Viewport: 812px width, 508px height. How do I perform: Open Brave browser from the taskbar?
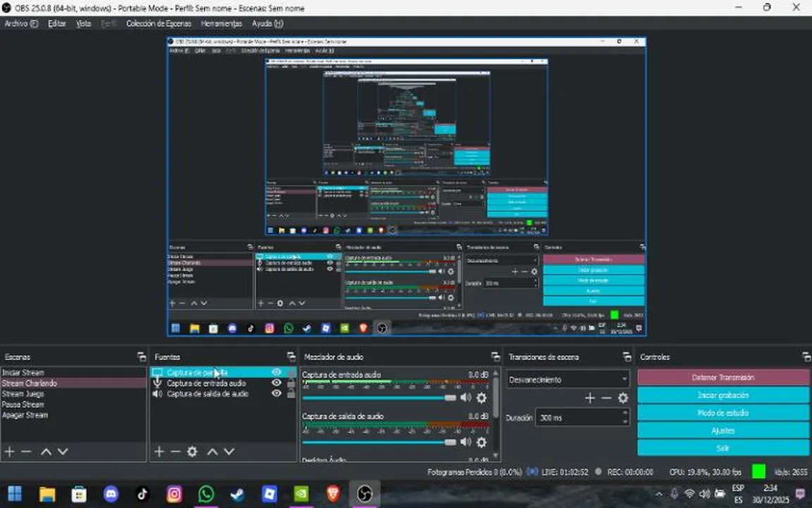[333, 494]
